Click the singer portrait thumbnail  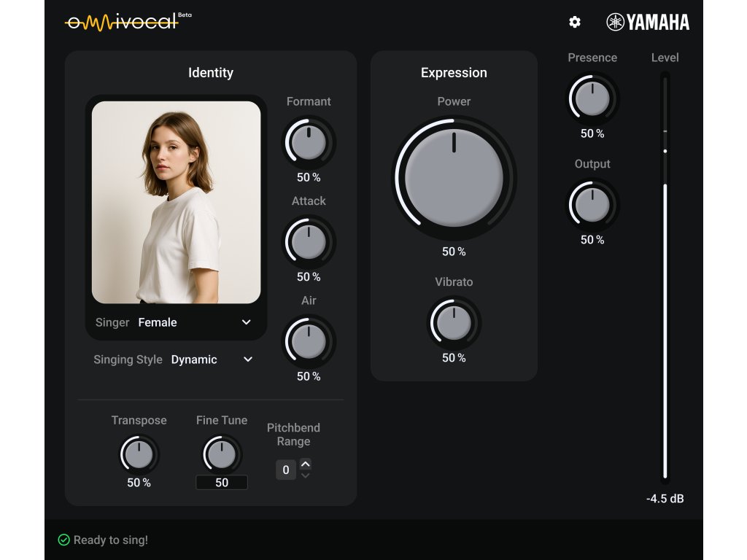click(x=176, y=202)
